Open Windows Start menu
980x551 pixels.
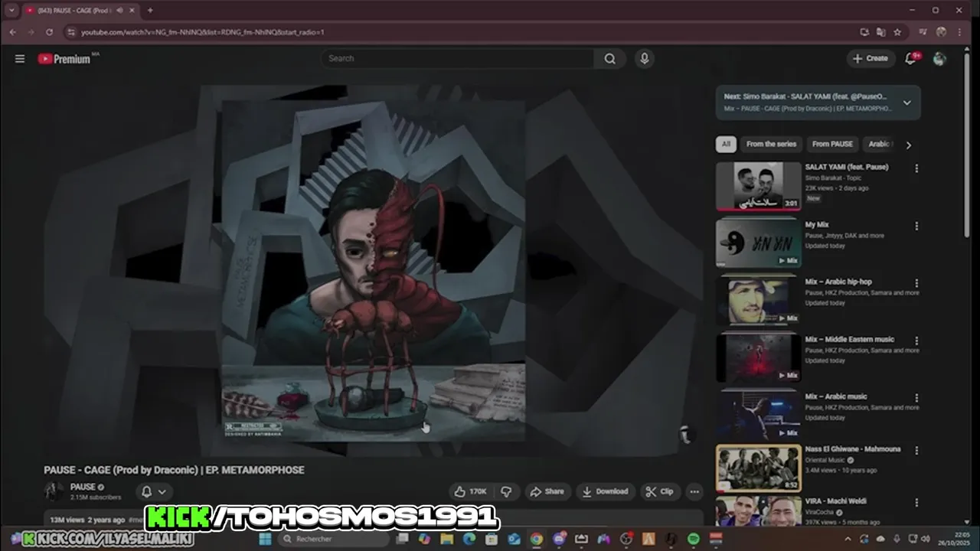265,540
